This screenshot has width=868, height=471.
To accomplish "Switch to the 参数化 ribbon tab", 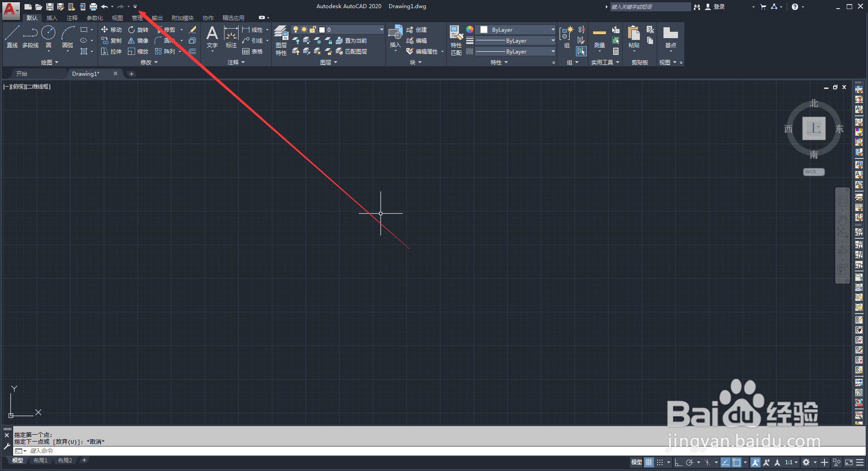I will point(95,18).
